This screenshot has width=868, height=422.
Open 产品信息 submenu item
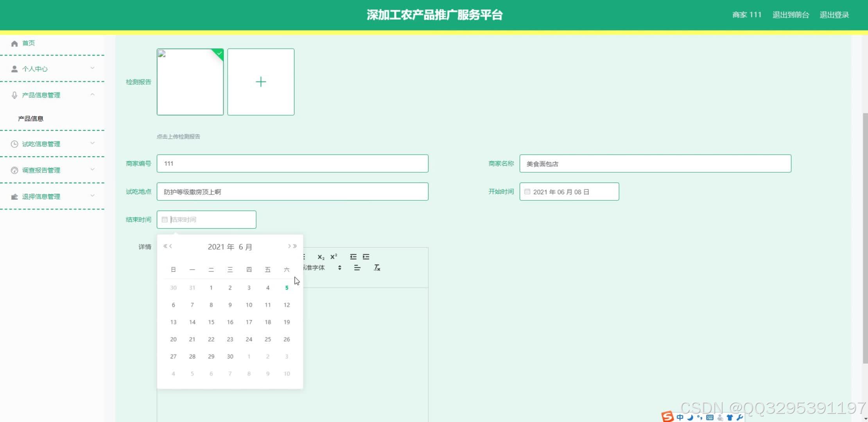[30, 118]
